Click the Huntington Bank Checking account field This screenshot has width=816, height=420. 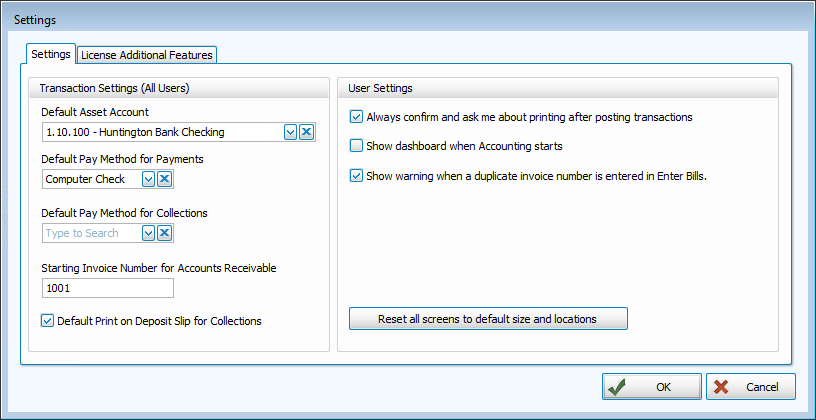[x=162, y=132]
